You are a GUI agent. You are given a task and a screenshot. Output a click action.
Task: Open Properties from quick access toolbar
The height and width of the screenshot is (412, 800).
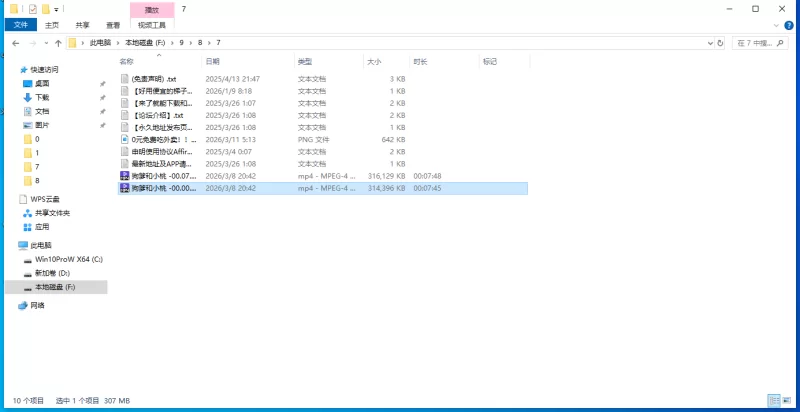coord(33,9)
